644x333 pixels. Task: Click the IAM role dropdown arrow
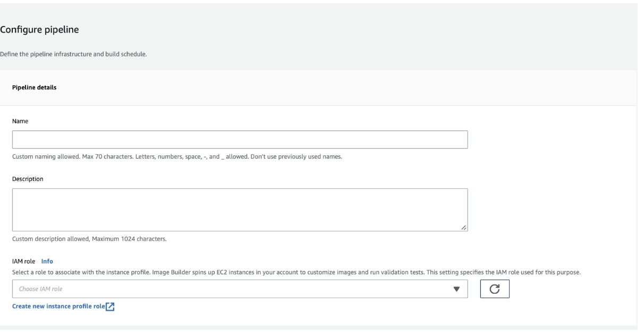tap(455, 289)
